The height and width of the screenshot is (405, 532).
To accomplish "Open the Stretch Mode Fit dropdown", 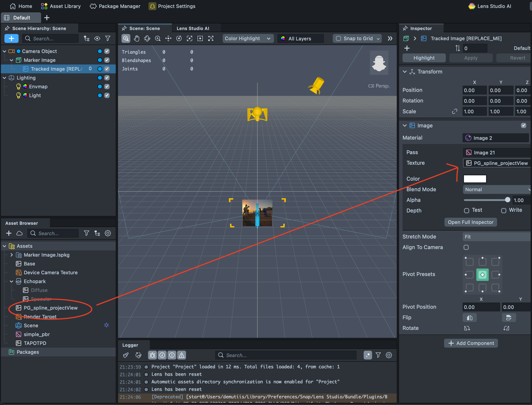I will coord(497,237).
